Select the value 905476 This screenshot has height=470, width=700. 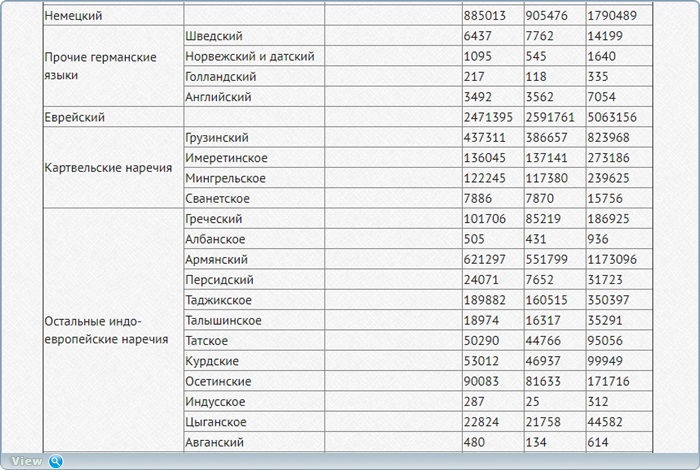(546, 16)
